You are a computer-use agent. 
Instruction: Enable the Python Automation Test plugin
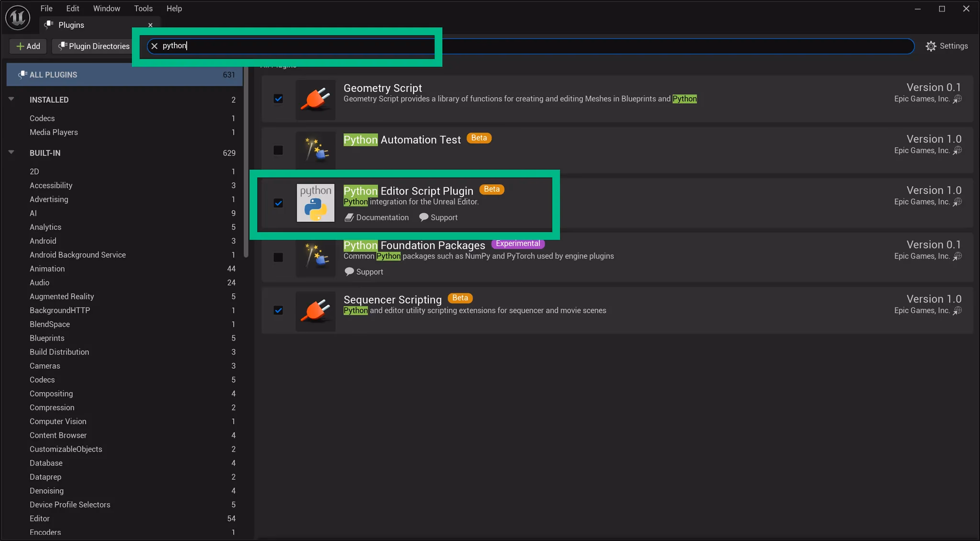click(278, 150)
